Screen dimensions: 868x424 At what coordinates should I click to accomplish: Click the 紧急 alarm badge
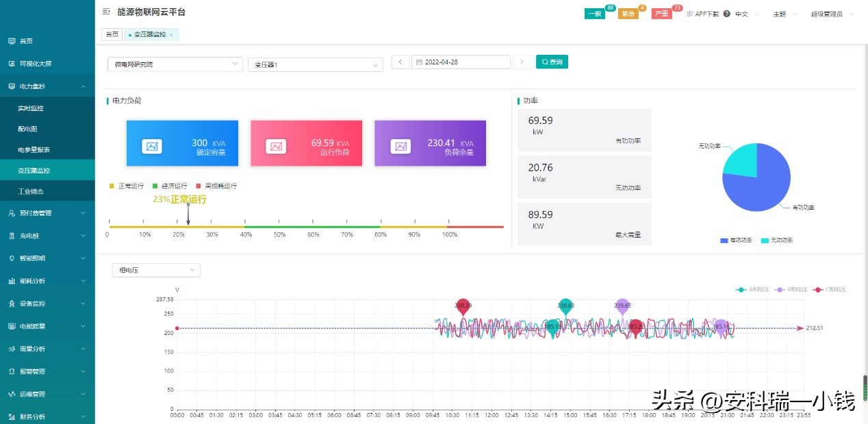pyautogui.click(x=627, y=13)
